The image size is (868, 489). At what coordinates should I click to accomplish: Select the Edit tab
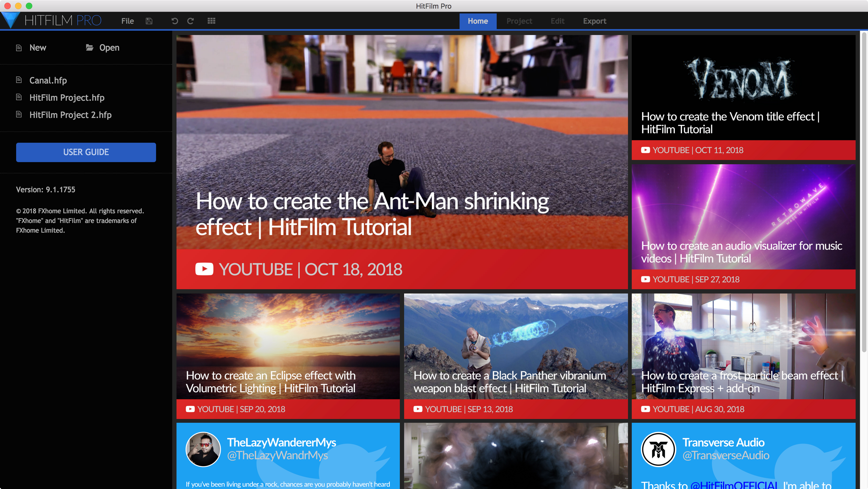click(x=558, y=20)
